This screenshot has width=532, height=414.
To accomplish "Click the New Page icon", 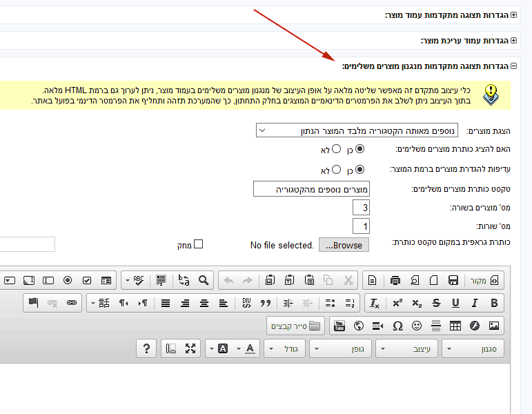I will (x=433, y=280).
